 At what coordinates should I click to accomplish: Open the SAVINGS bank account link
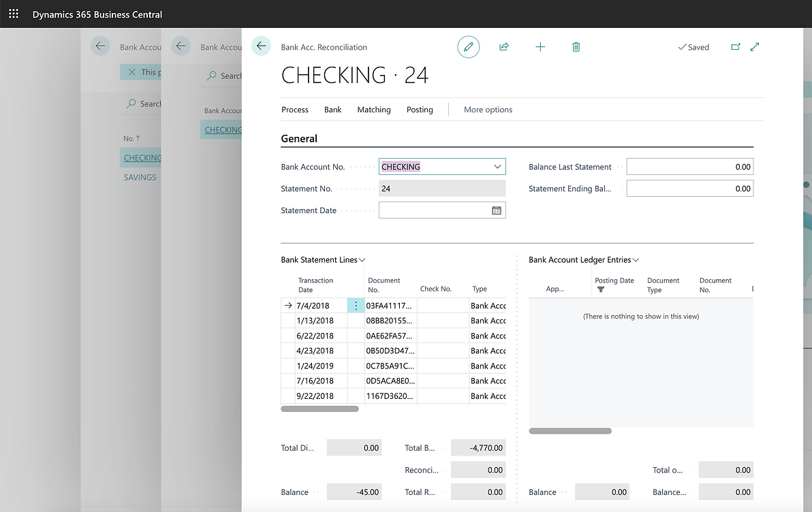140,177
